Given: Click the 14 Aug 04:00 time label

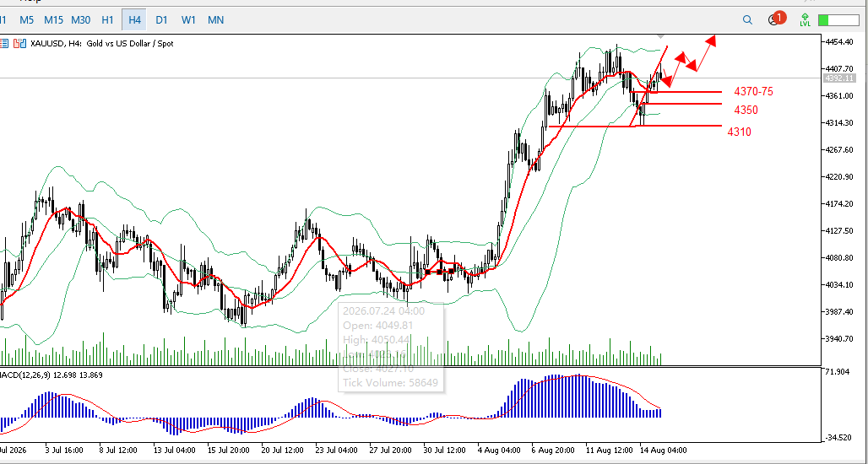Looking at the screenshot, I should tap(665, 451).
